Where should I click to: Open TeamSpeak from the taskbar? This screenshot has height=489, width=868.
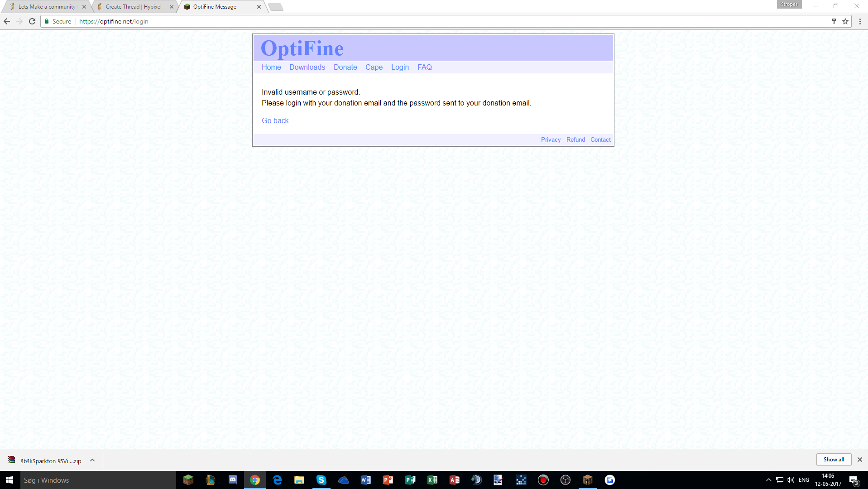[477, 480]
